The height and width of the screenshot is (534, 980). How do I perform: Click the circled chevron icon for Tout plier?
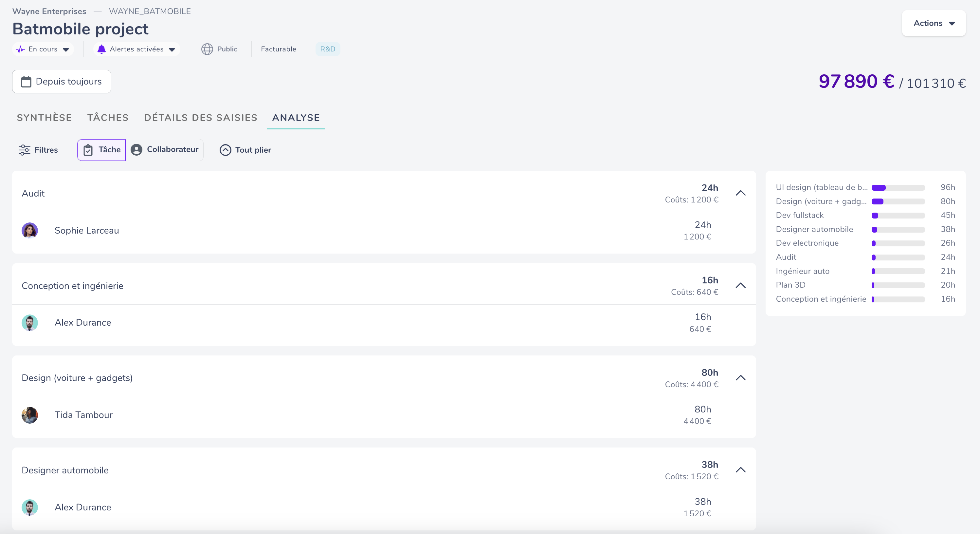225,150
